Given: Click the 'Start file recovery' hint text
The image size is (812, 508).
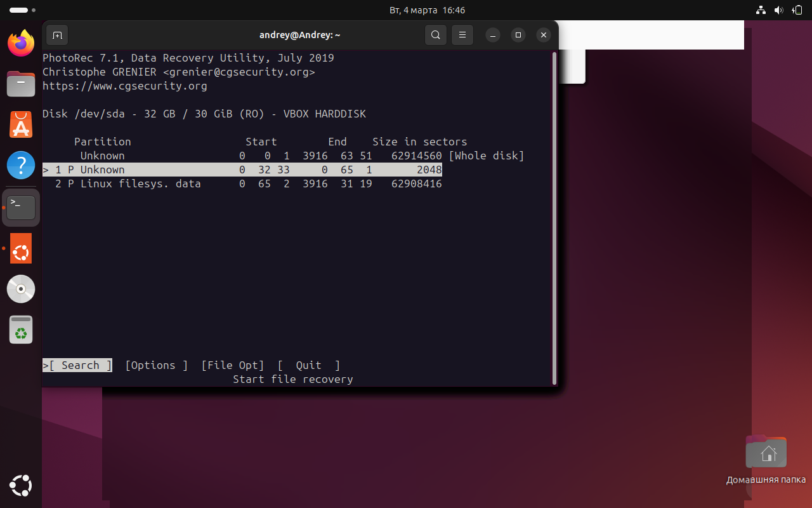Looking at the screenshot, I should pos(293,379).
